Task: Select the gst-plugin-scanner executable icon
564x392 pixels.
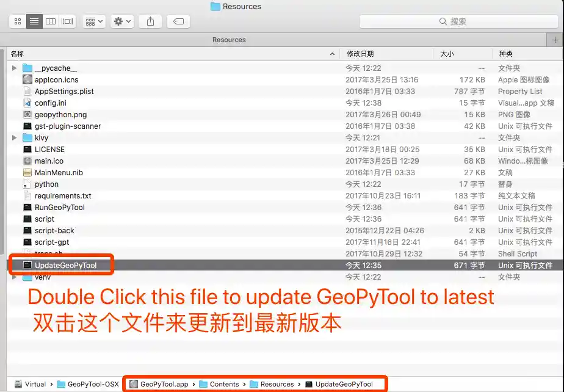Action: 27,126
